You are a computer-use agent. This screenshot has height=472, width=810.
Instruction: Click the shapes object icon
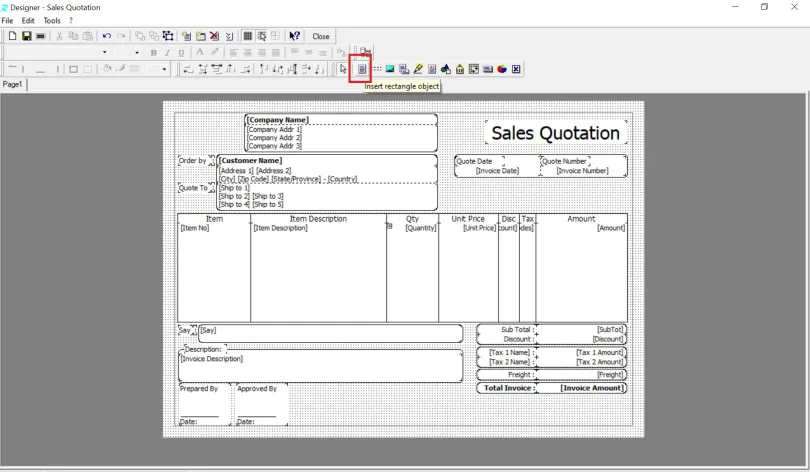tap(446, 69)
